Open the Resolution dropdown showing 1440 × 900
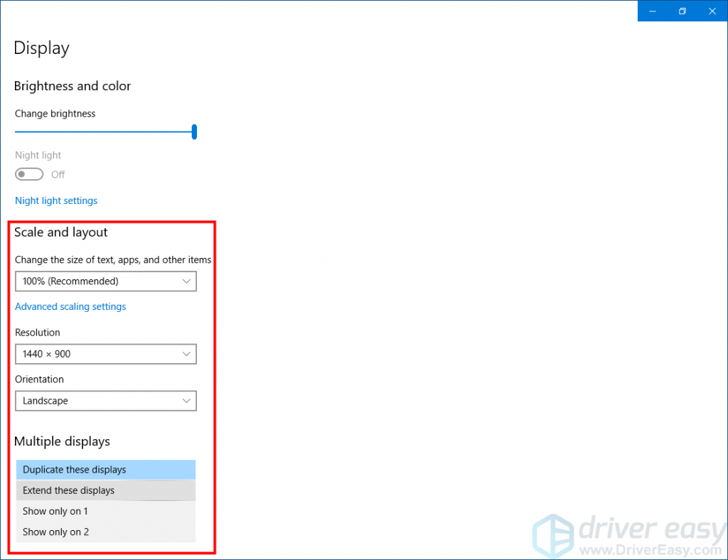The height and width of the screenshot is (560, 728). pos(105,354)
